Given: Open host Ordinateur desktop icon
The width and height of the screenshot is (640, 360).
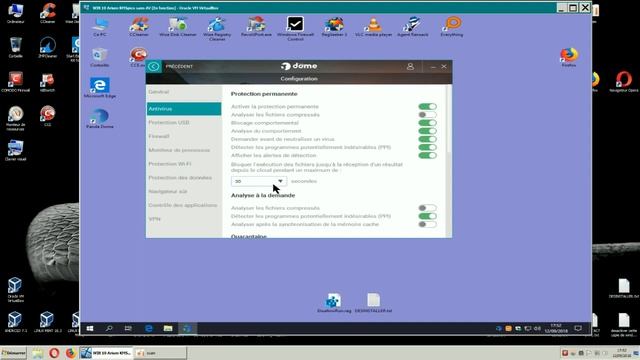Looking at the screenshot, I should [16, 13].
